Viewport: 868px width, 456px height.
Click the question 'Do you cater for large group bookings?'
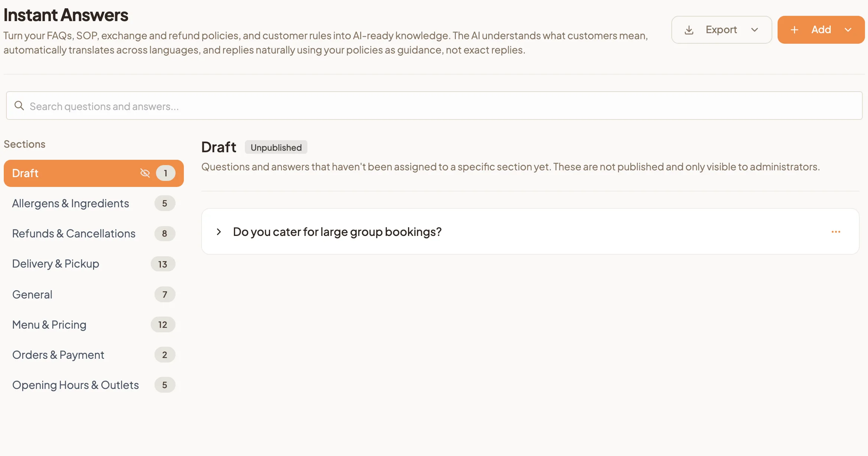(337, 232)
